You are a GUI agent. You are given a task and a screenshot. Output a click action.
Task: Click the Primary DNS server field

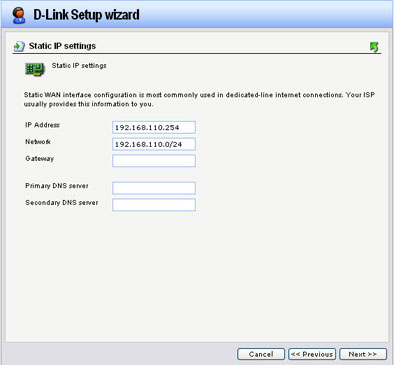click(x=154, y=188)
